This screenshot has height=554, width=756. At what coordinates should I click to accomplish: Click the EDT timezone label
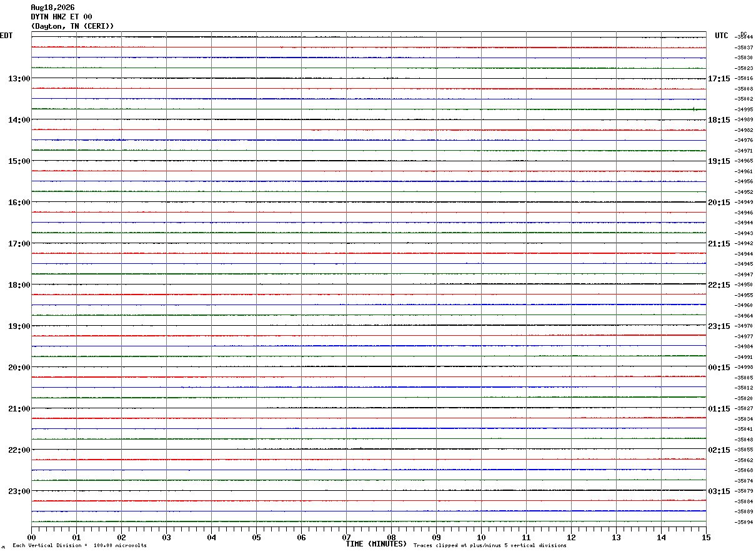pos(6,36)
